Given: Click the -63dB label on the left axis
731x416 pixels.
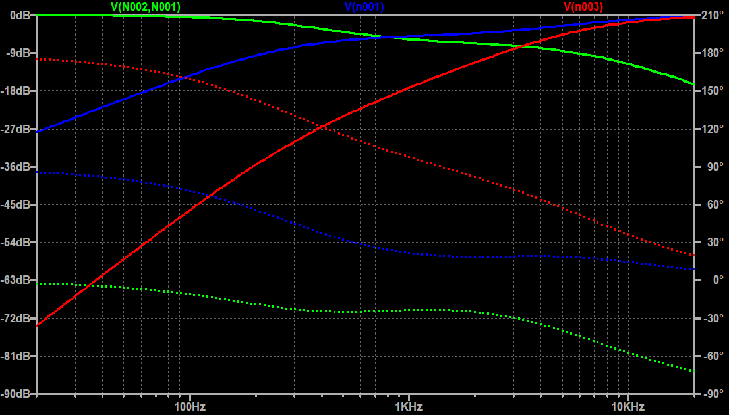Looking at the screenshot, I should coord(17,281).
